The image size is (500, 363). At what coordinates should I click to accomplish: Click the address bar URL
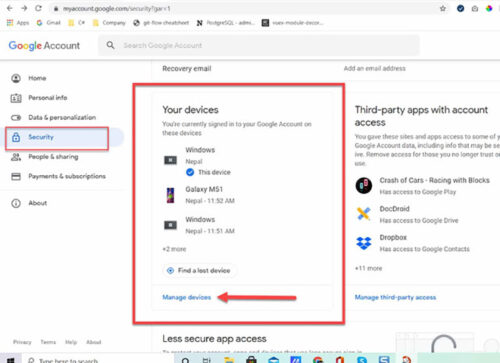pos(117,9)
